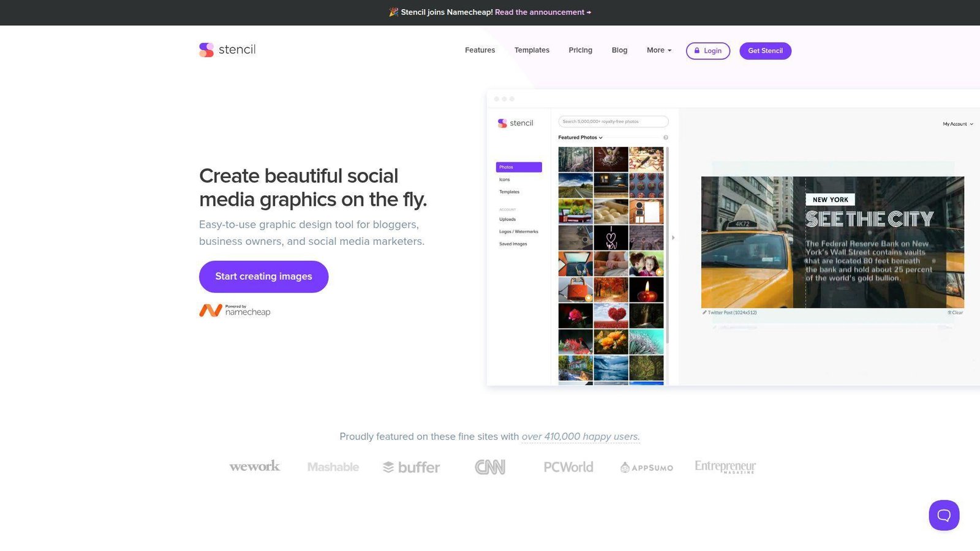Select the dough balls with rolling pin photo

click(x=611, y=211)
